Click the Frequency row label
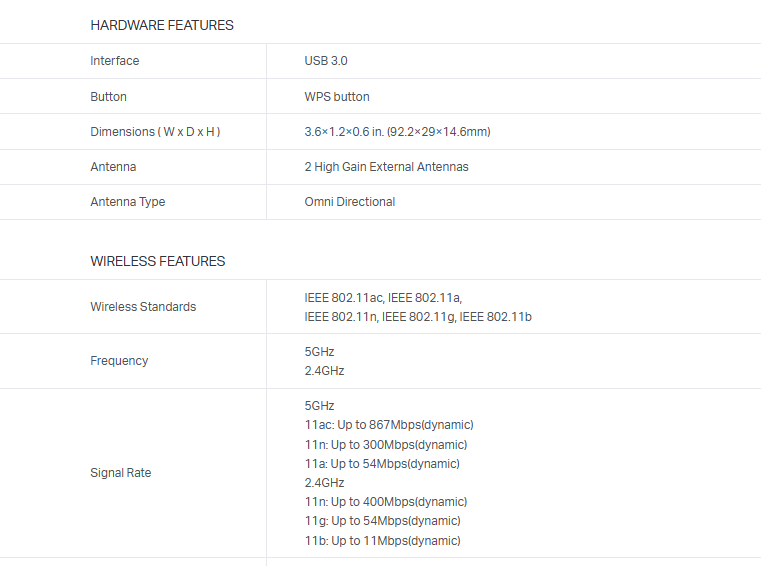This screenshot has height=566, width=762. [119, 361]
